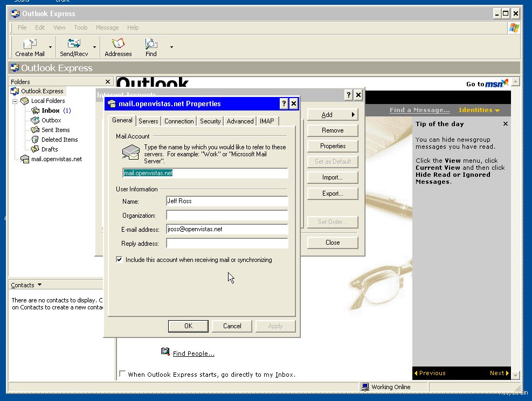Click the Find toolbar icon
Screen dimensions: 532x401
coord(151,44)
